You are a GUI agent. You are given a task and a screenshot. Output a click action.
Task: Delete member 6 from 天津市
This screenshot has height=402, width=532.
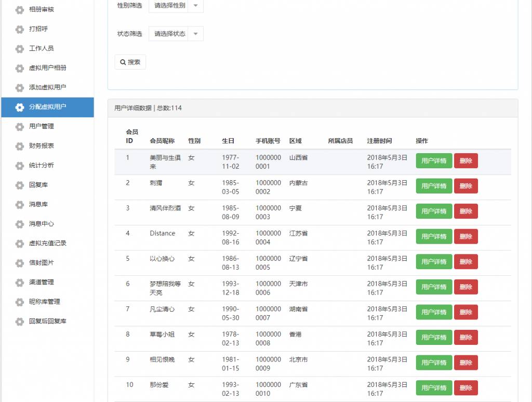pyautogui.click(x=466, y=287)
